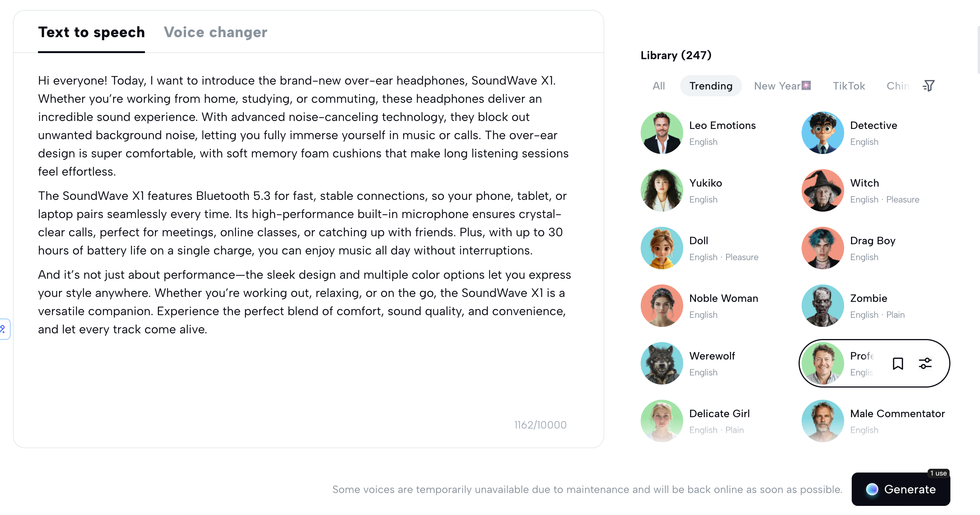Select the Delicate Girl voice
The height and width of the screenshot is (515, 980).
click(x=662, y=420)
